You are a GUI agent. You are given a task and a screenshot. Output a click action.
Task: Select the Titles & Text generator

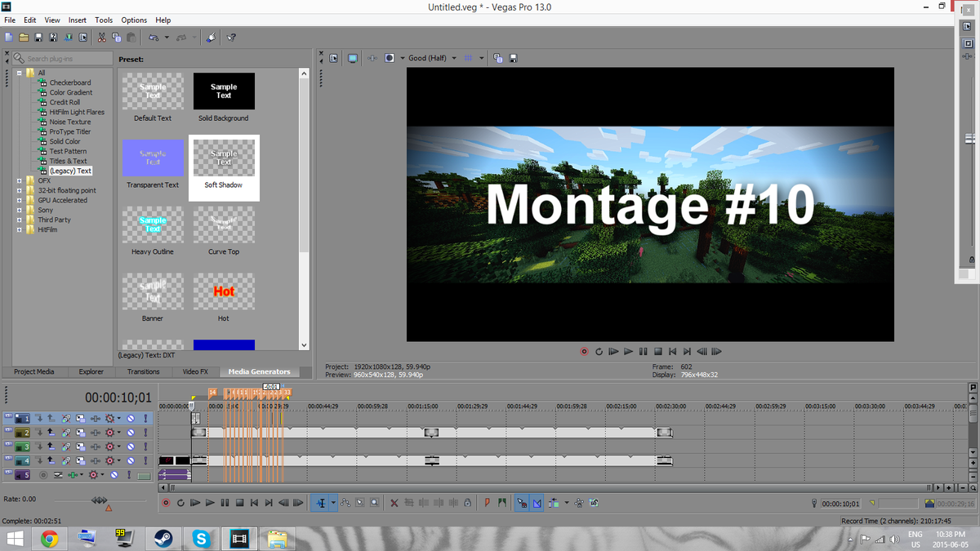(68, 161)
